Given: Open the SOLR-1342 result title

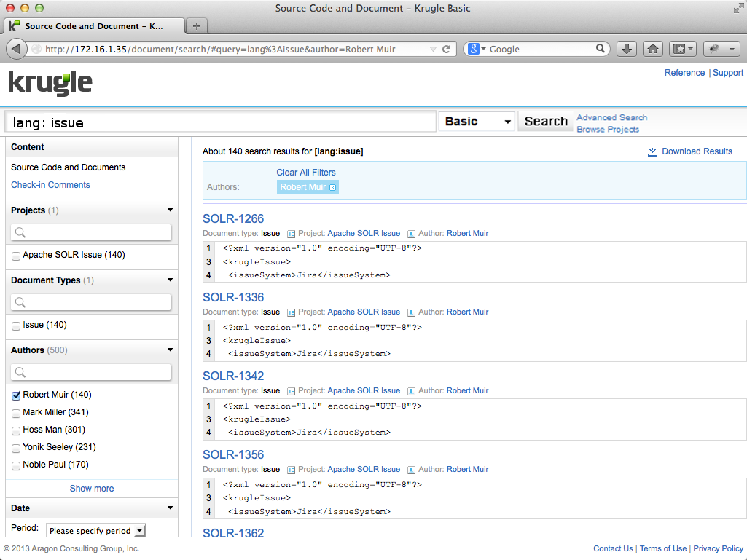Looking at the screenshot, I should 233,376.
